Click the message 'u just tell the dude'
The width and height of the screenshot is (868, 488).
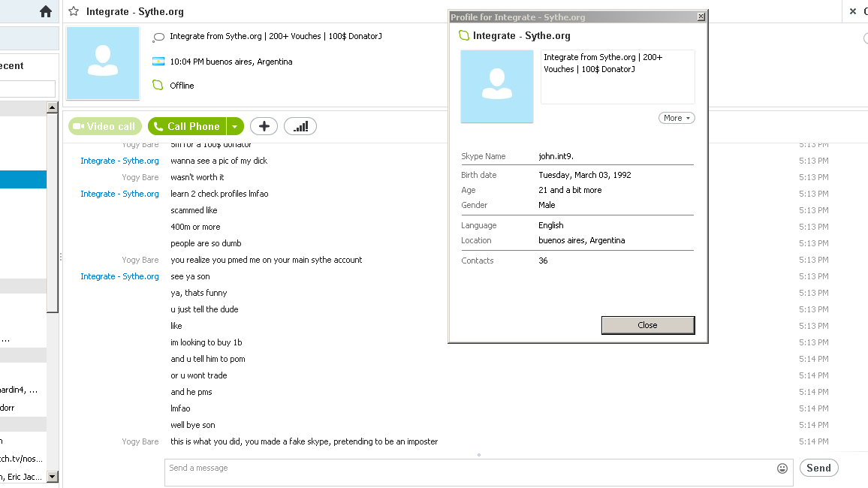[x=204, y=309]
